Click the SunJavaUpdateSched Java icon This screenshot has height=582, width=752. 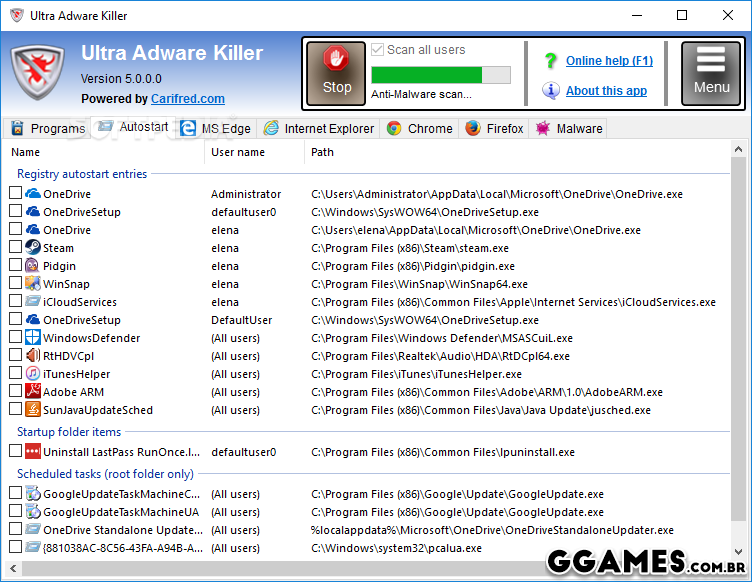32,410
